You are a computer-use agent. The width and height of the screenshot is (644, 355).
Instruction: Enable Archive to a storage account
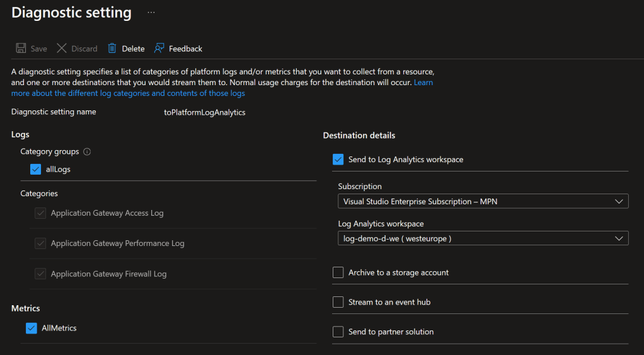[x=338, y=272]
